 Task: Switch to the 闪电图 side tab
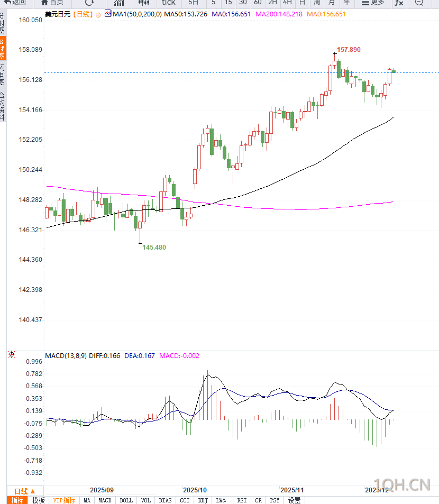[x=3, y=75]
